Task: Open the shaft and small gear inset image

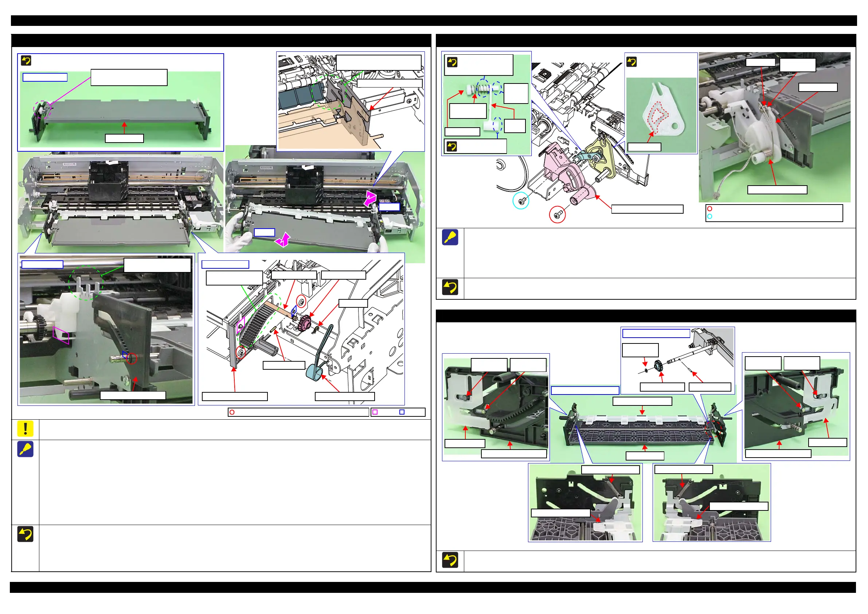Action: coord(678,361)
